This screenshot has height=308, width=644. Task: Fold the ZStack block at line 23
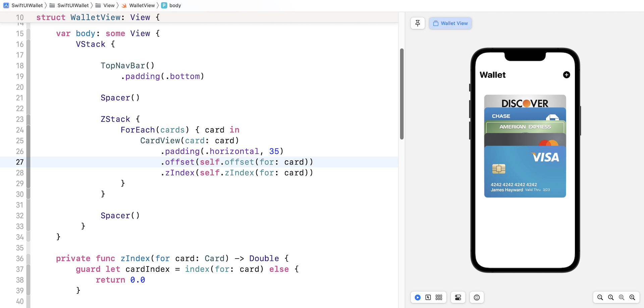(x=29, y=119)
